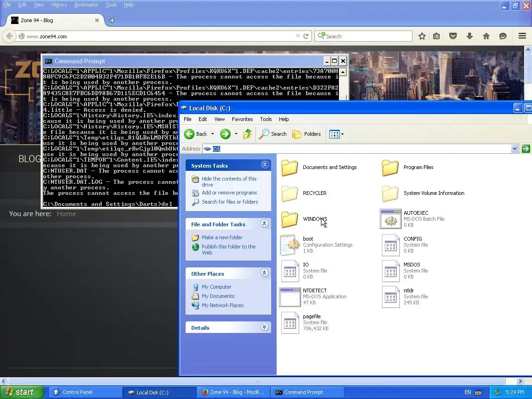Click Explorer green Forward arrow
532x399 pixels.
225,134
